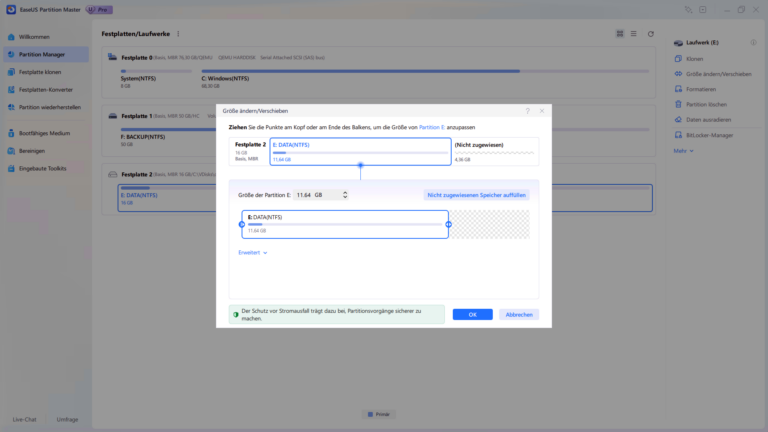The image size is (768, 432).
Task: Click the Klonen icon in right panel
Action: coord(678,59)
